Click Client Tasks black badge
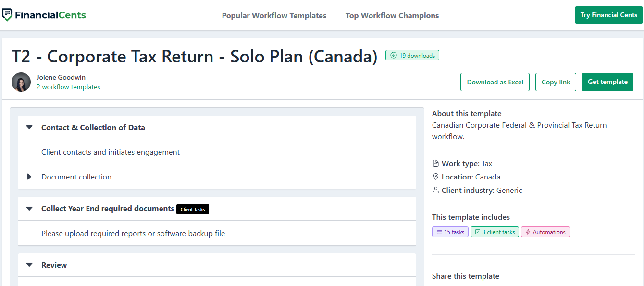This screenshot has width=644, height=286. [193, 209]
